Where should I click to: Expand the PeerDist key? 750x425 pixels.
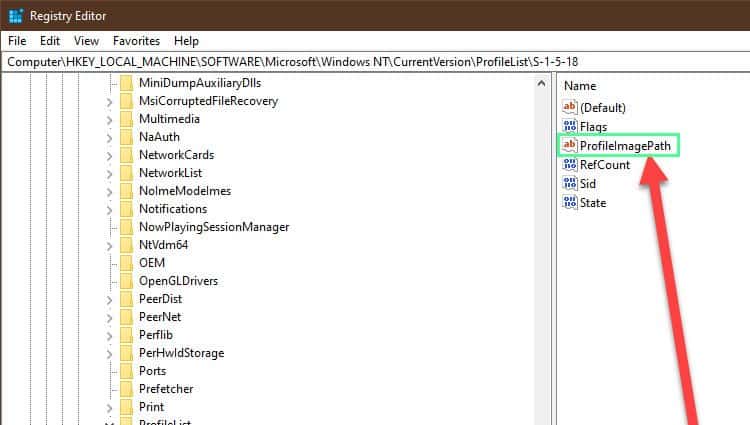tap(110, 300)
